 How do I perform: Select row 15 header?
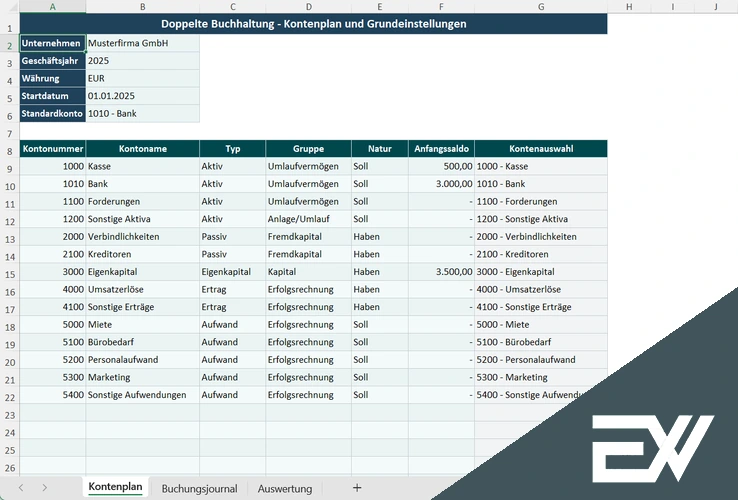10,274
